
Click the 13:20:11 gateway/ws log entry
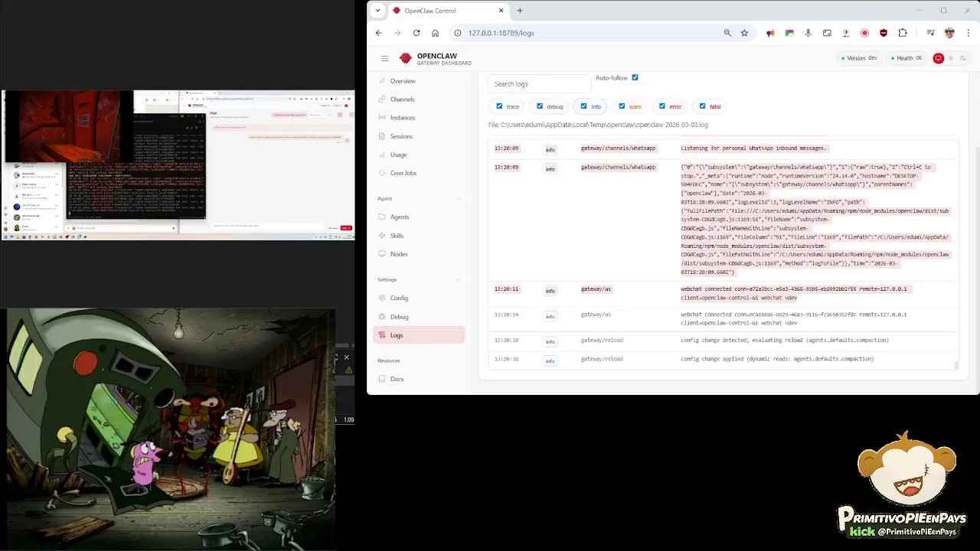(723, 293)
